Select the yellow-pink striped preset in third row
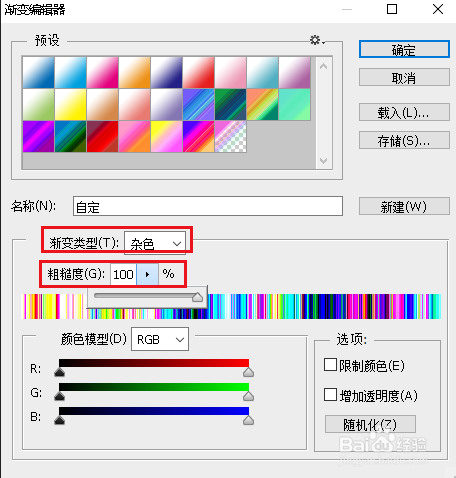Screen dimensions: 456x478 click(x=166, y=136)
